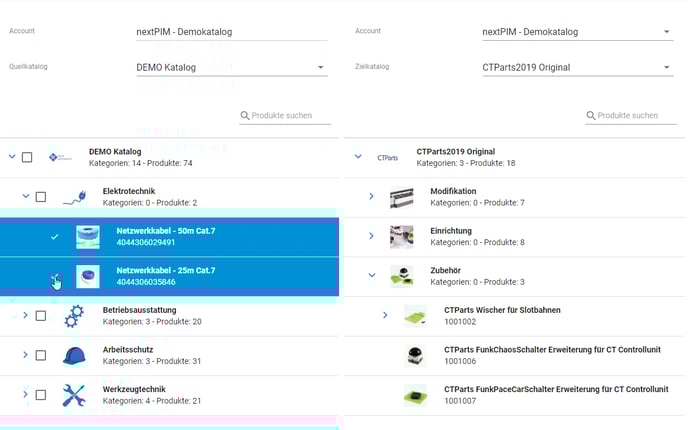Screen dimensions: 688x430
Task: Collapse the CTParts2019 Original tree node
Action: point(358,157)
